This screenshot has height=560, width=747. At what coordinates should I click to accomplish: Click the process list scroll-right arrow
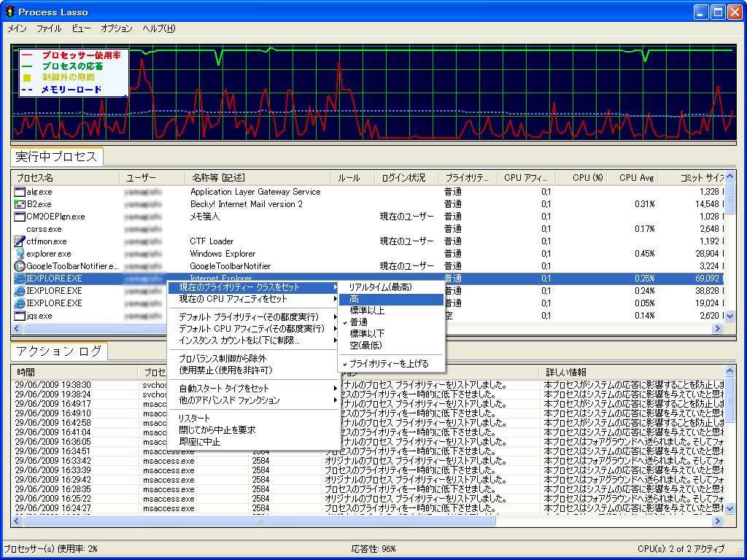pos(717,329)
